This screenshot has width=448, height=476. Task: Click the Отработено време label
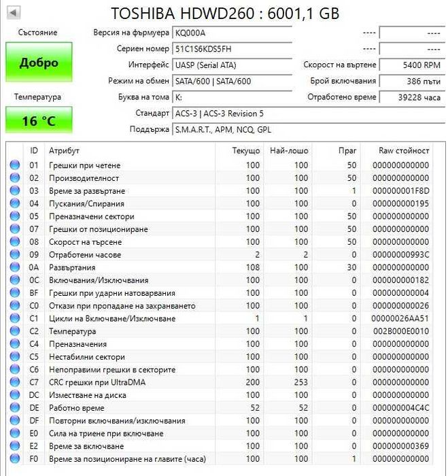click(x=342, y=97)
